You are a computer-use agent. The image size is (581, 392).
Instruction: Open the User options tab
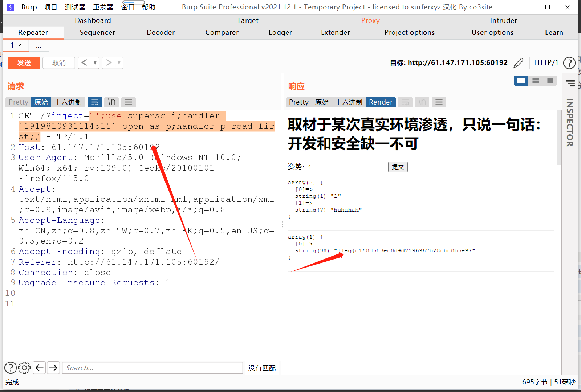[x=492, y=33]
